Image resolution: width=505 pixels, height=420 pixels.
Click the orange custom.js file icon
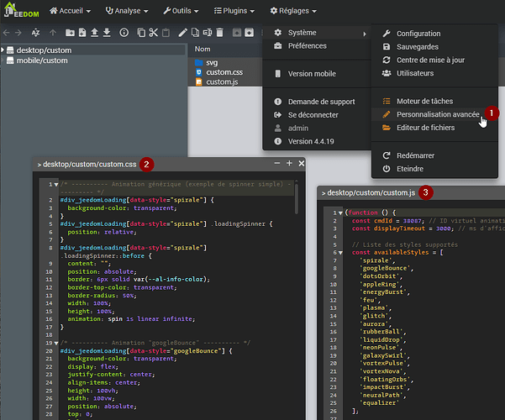click(x=198, y=81)
